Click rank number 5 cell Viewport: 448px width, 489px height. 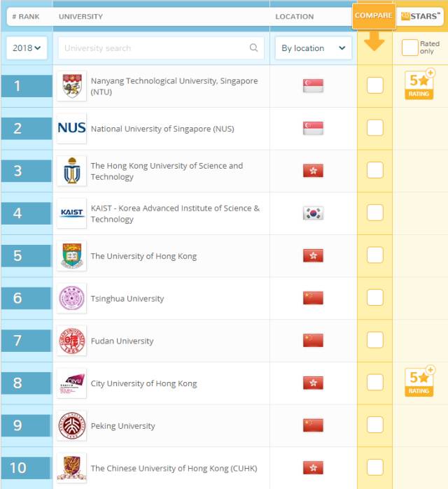(x=26, y=256)
